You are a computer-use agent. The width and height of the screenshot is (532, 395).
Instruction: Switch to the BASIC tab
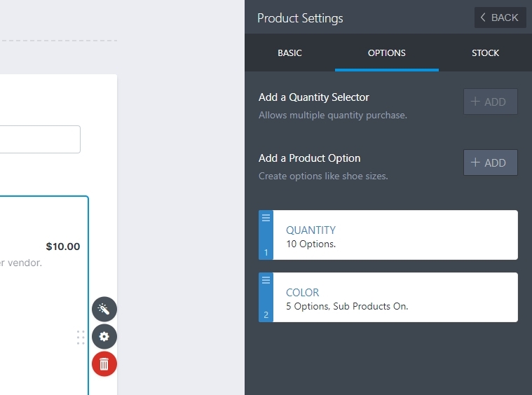(289, 53)
